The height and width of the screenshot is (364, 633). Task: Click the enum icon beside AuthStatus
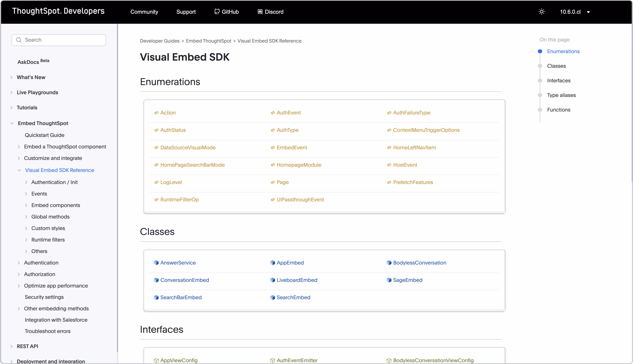tap(156, 130)
